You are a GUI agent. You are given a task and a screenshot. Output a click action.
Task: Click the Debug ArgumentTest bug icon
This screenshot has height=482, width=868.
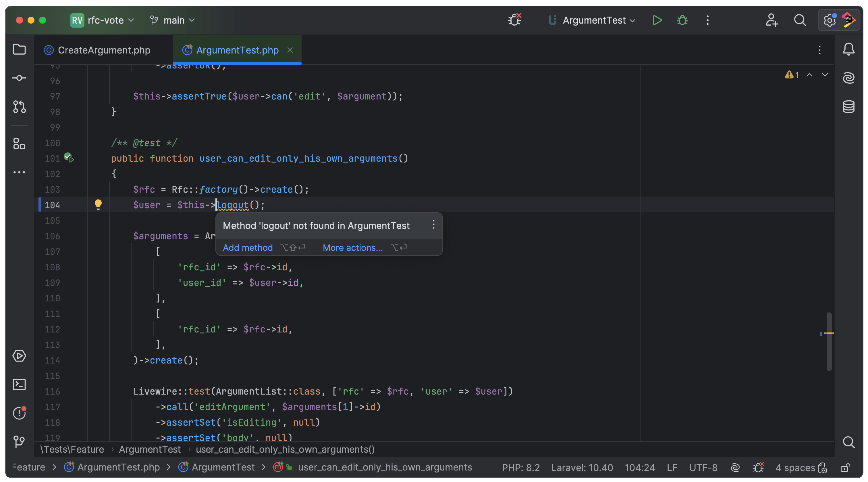pos(682,20)
